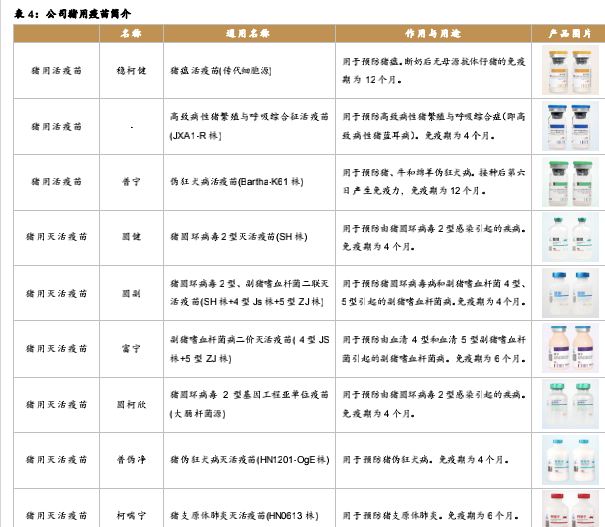Click "用于预防猪伪狂犬病。免疫期为4个月。"
Viewport: 605px width, 527px height.
(x=426, y=460)
